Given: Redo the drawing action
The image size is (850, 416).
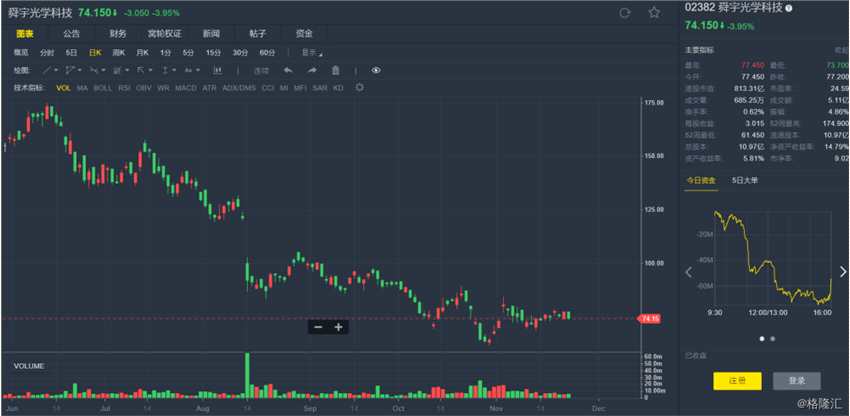Looking at the screenshot, I should (x=312, y=70).
